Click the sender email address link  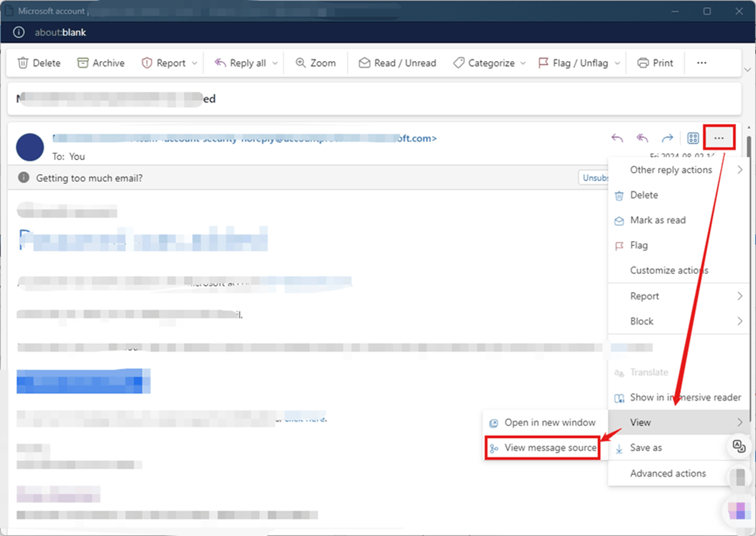pyautogui.click(x=245, y=138)
